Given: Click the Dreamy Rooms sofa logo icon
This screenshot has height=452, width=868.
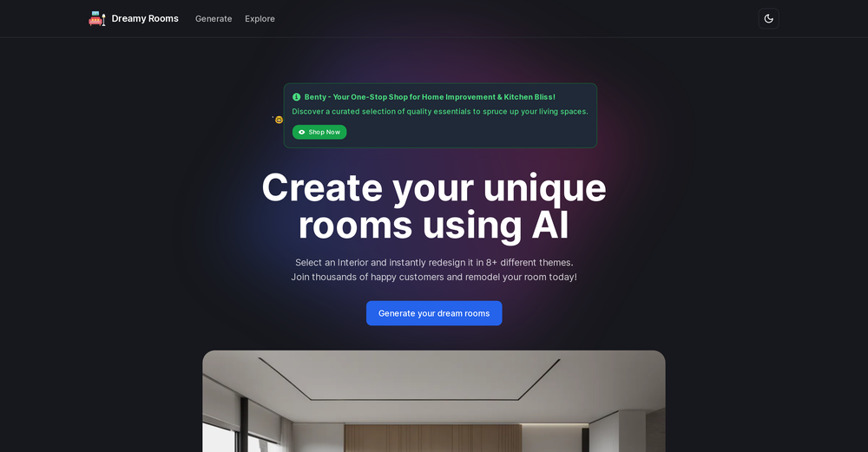Looking at the screenshot, I should click(97, 19).
